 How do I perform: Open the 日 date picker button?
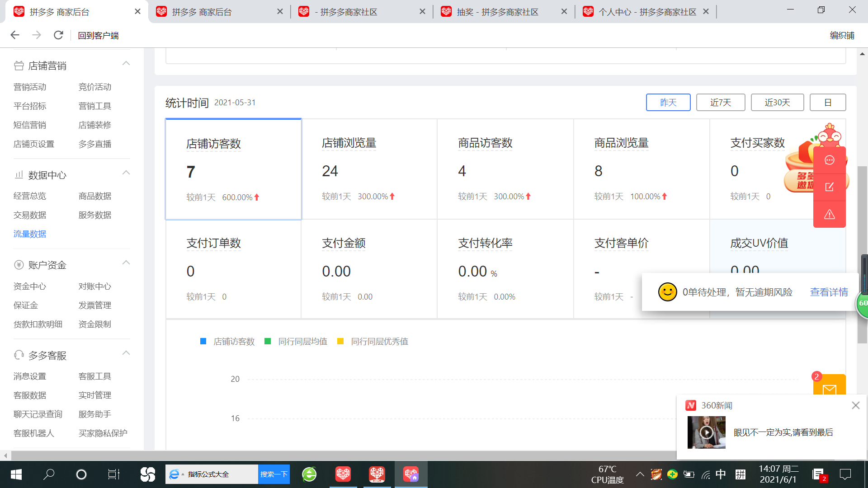point(828,103)
